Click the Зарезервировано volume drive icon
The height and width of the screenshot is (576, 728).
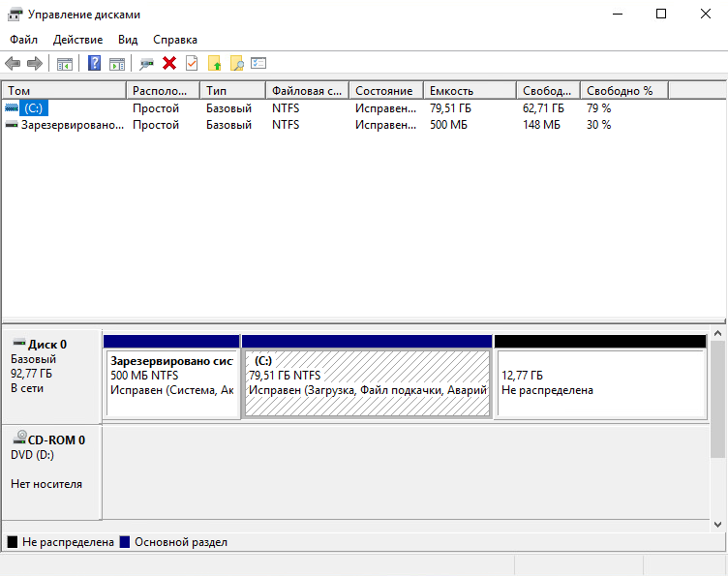(12, 125)
